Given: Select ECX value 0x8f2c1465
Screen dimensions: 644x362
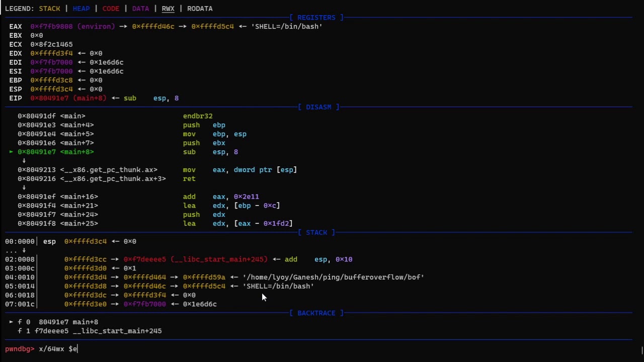Looking at the screenshot, I should click(x=51, y=44).
